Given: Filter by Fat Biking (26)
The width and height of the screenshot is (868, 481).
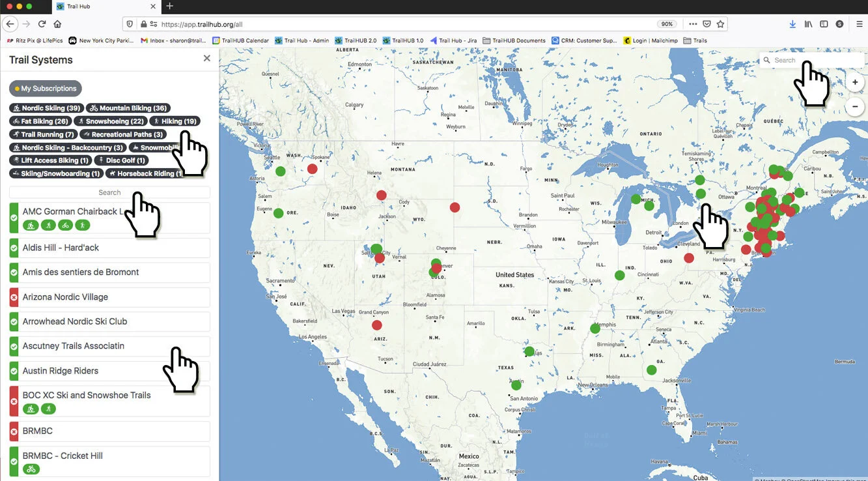Looking at the screenshot, I should pyautogui.click(x=40, y=121).
